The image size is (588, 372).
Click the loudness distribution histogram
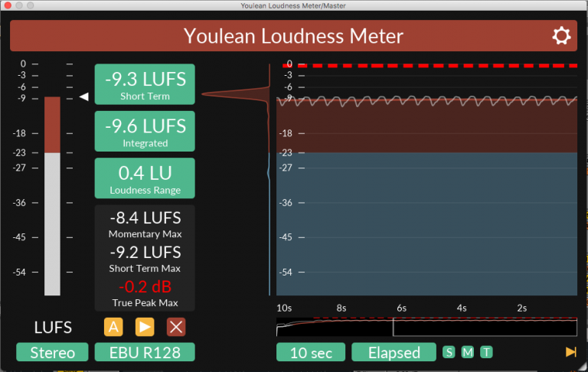tap(236, 180)
